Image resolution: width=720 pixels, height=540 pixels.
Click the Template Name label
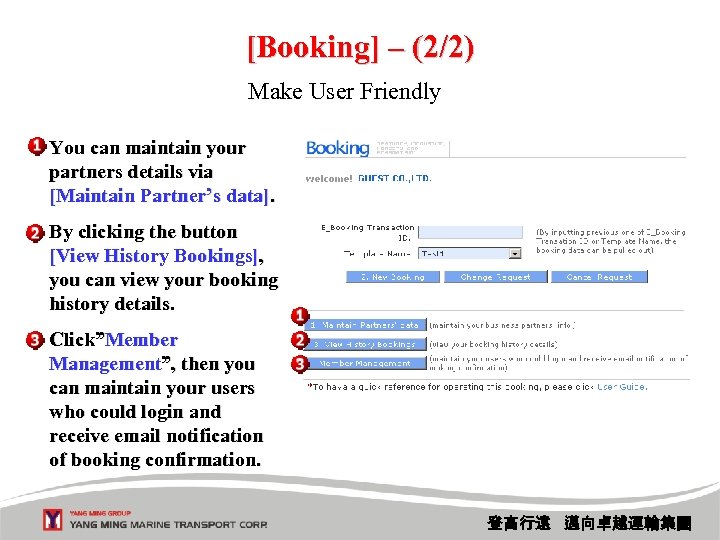point(377,253)
